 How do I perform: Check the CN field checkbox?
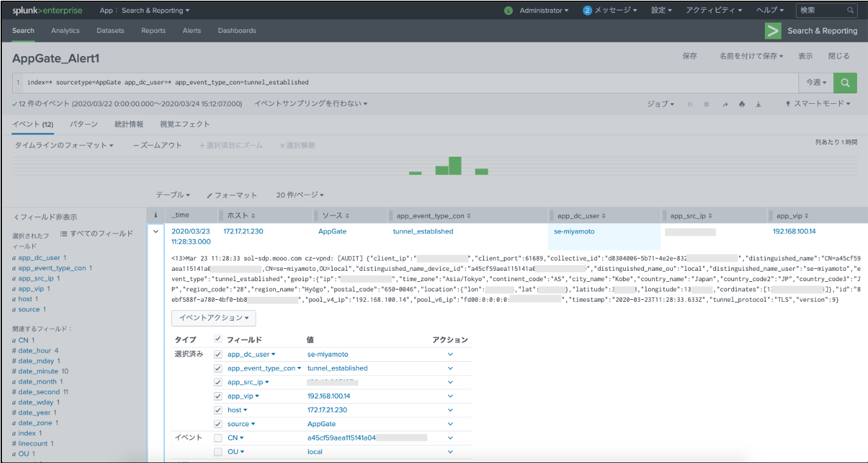tap(218, 438)
